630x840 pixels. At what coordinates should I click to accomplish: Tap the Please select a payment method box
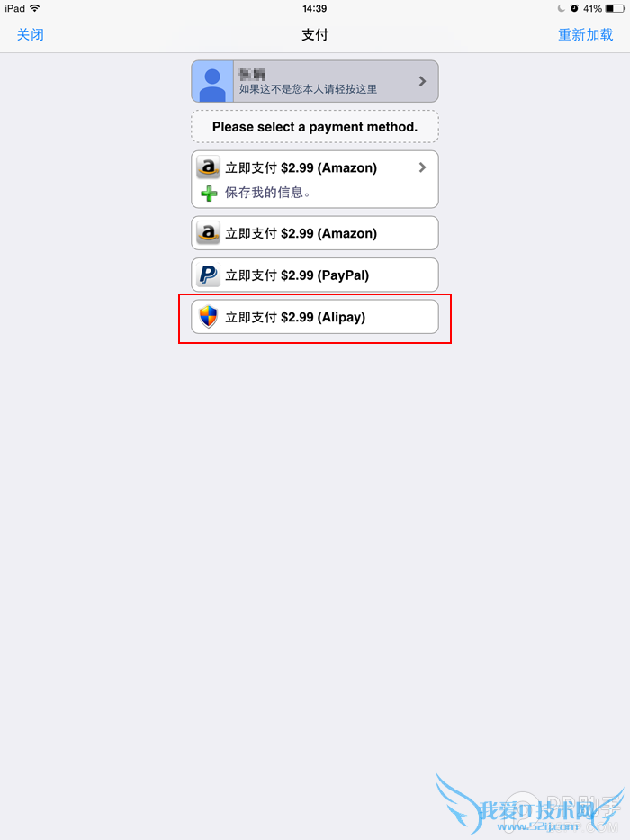(x=315, y=127)
